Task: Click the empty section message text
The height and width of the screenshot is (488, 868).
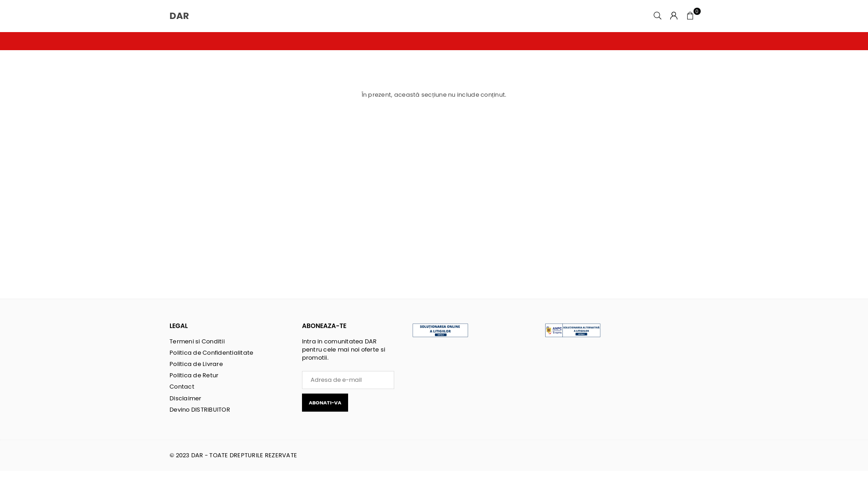Action: pyautogui.click(x=434, y=95)
